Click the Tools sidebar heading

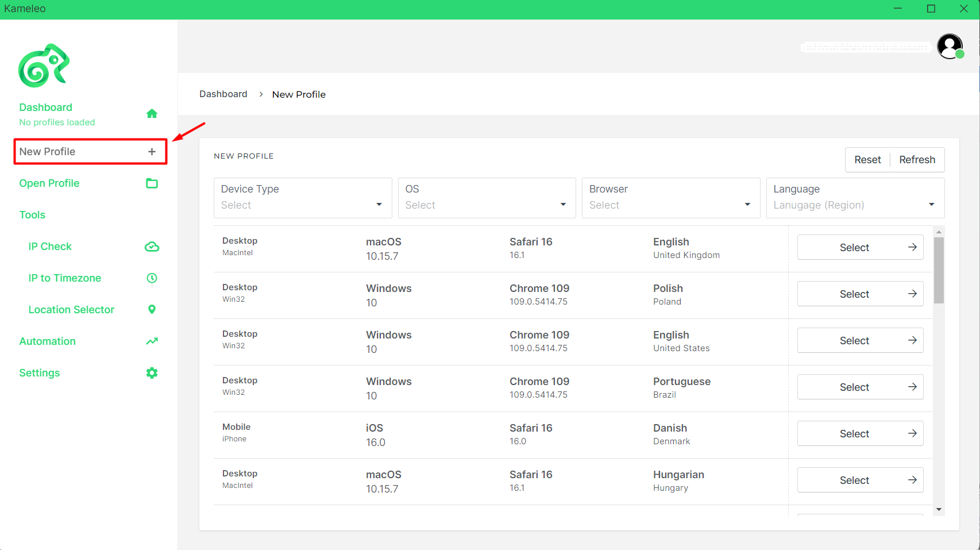click(32, 215)
